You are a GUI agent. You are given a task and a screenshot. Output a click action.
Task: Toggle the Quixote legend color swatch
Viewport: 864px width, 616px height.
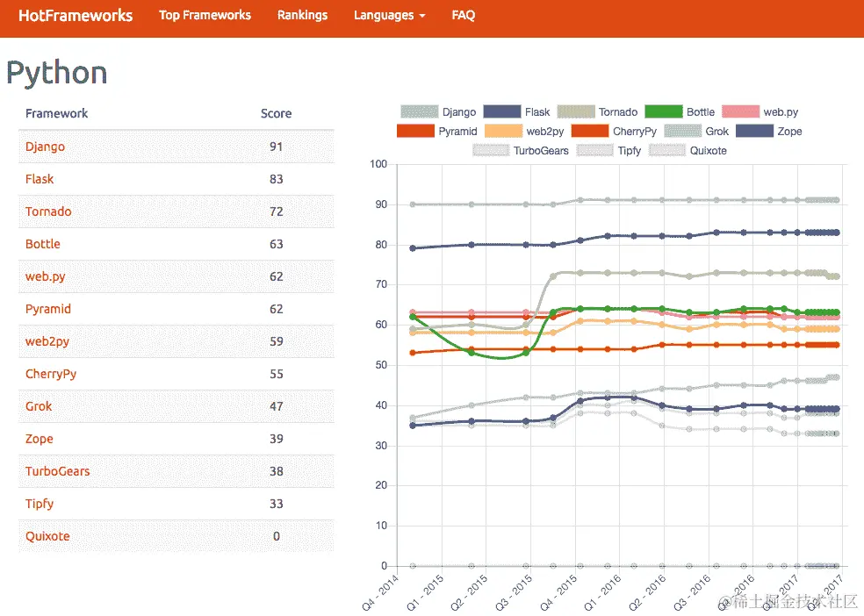pos(667,150)
